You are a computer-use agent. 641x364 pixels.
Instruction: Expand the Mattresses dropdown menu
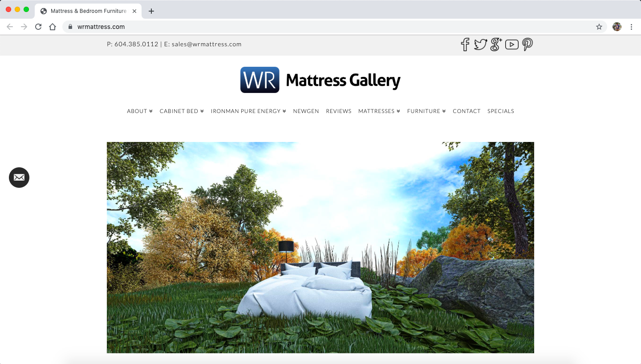click(379, 111)
